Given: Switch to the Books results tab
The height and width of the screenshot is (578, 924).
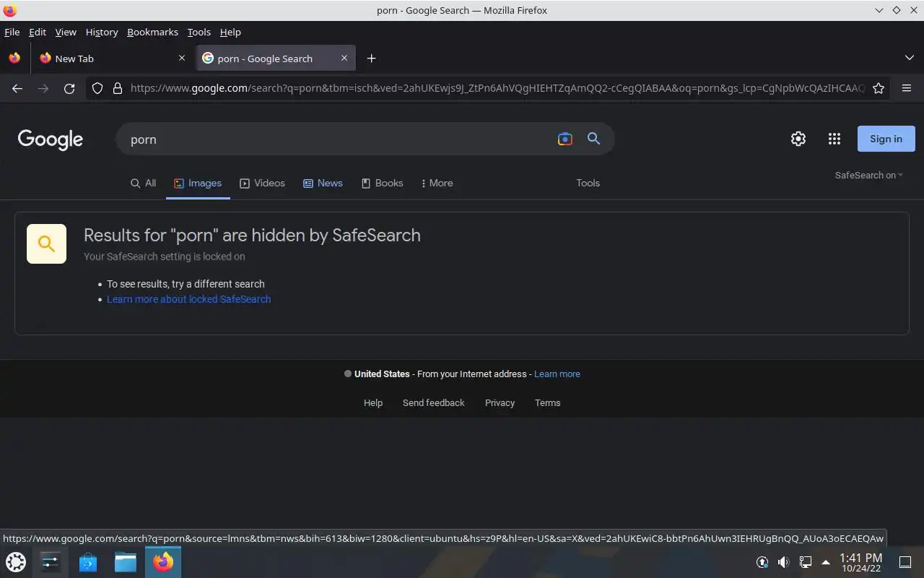Looking at the screenshot, I should coord(382,183).
